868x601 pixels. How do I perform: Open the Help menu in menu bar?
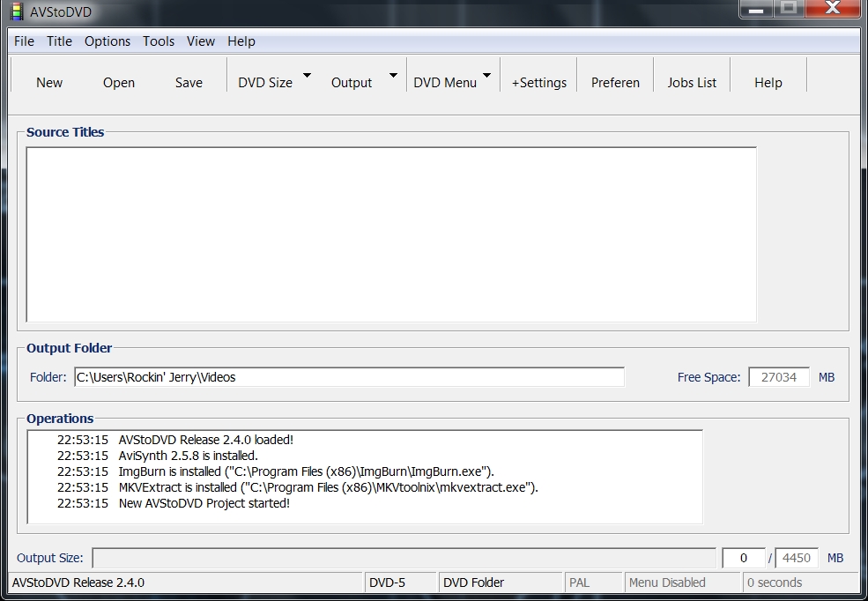tap(241, 41)
